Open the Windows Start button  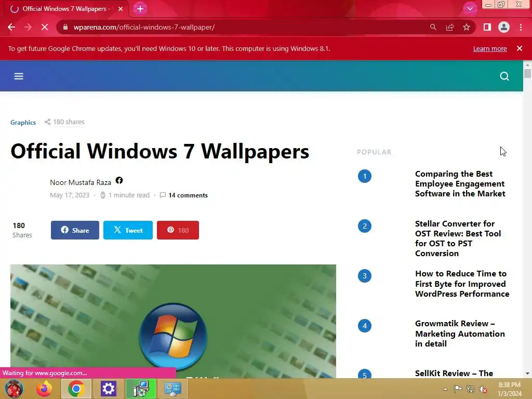[x=14, y=389]
